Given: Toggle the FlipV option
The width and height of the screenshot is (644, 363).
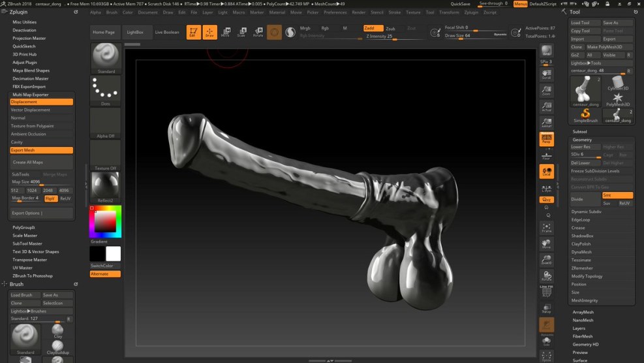Looking at the screenshot, I should coord(51,198).
